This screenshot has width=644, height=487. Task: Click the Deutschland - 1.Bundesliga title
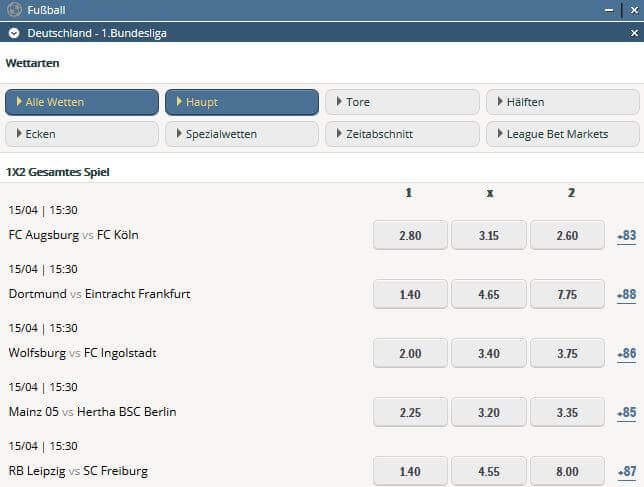pos(97,33)
